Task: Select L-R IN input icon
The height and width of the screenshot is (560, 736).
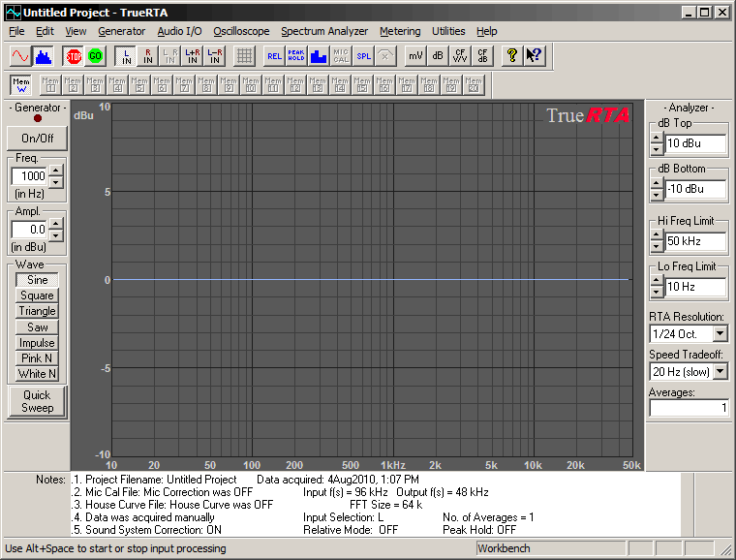Action: (x=215, y=56)
